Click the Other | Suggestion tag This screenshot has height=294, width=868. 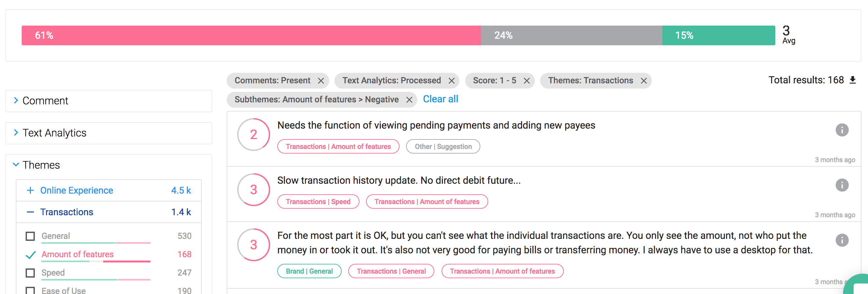(443, 147)
